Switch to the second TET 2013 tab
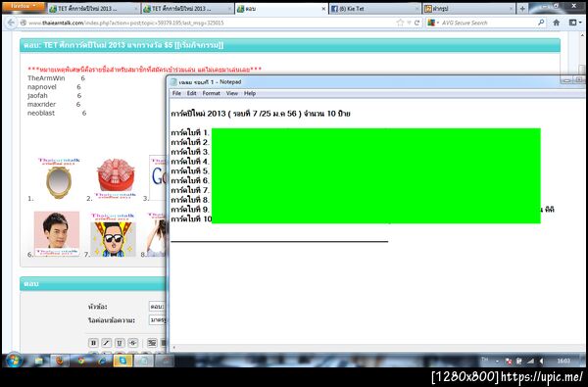This screenshot has height=387, width=588. [x=187, y=8]
